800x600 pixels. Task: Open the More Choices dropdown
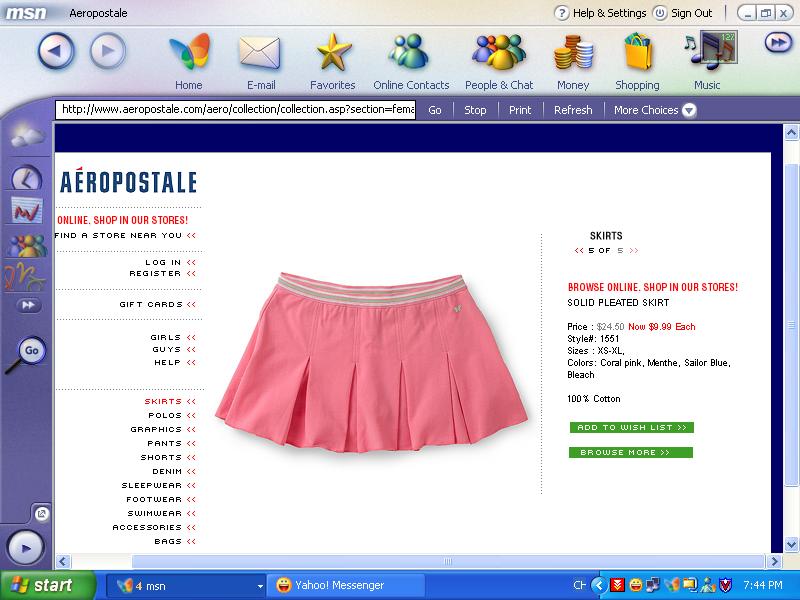(x=655, y=110)
